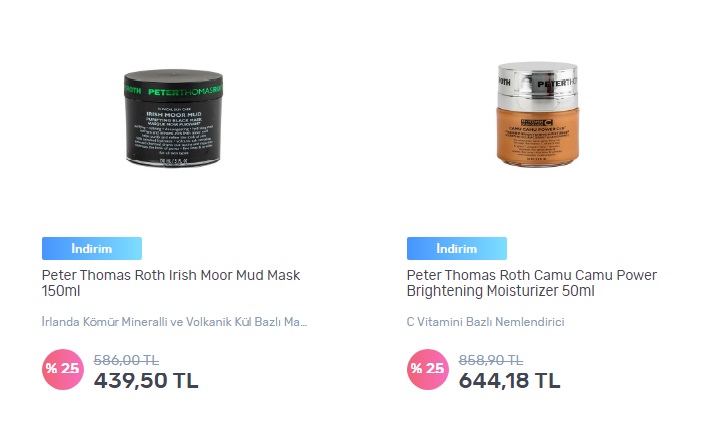Click the pink %25 badge beside 644,18 TL
The width and height of the screenshot is (714, 426).
[428, 369]
